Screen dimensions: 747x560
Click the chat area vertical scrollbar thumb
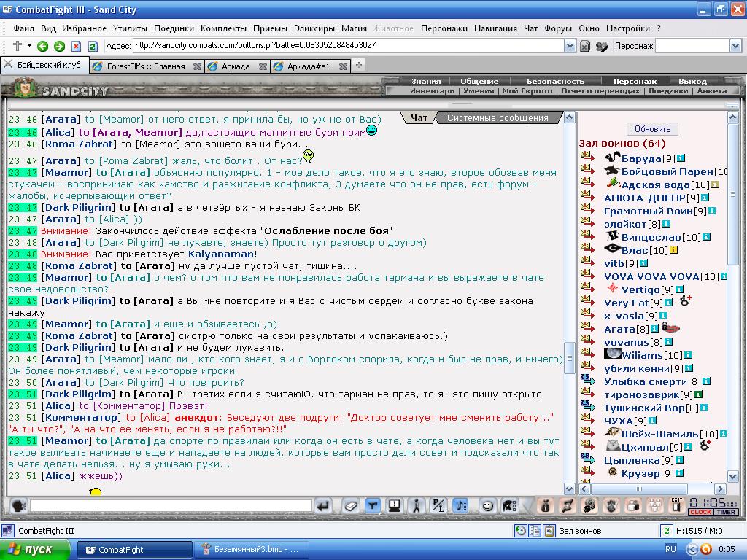point(569,359)
